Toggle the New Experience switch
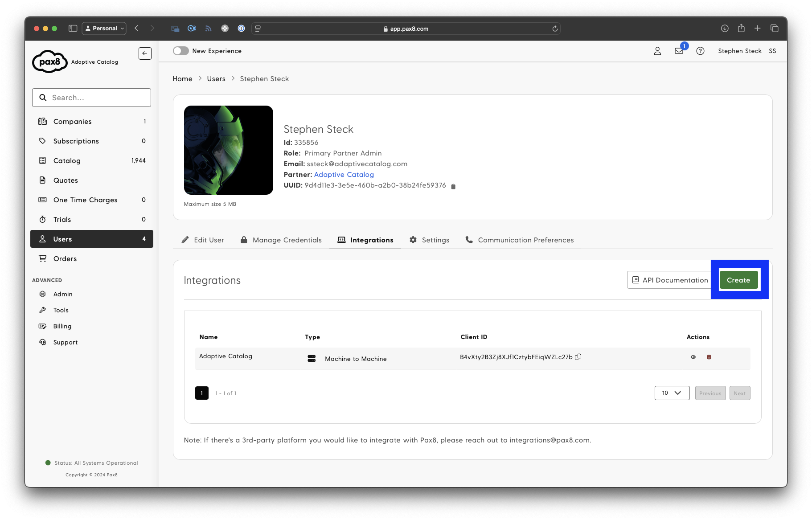The image size is (812, 520). [181, 51]
